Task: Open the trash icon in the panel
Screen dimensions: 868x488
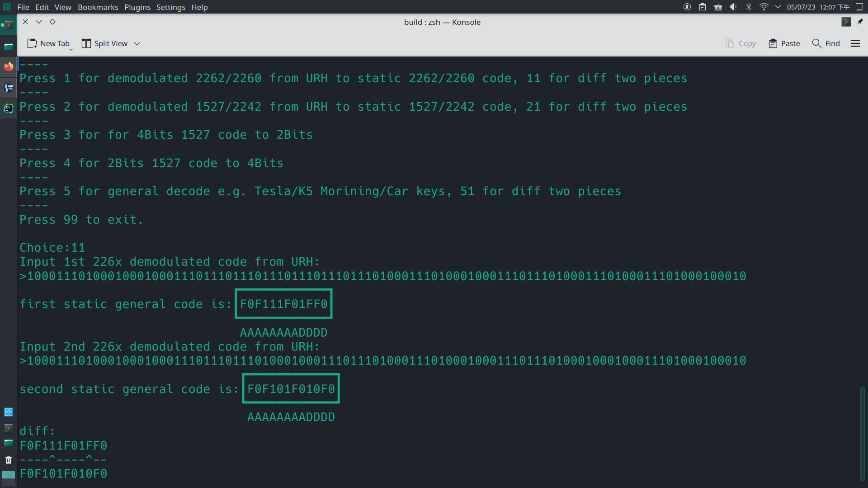Action: pyautogui.click(x=9, y=460)
